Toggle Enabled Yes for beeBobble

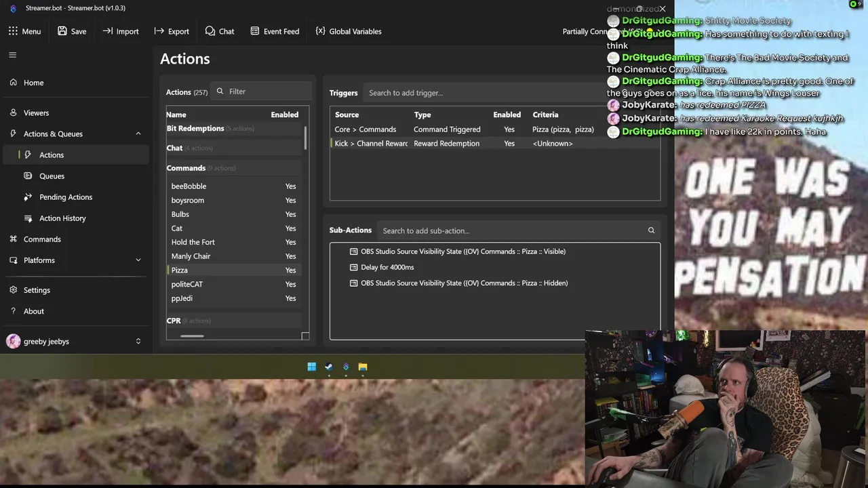[290, 186]
